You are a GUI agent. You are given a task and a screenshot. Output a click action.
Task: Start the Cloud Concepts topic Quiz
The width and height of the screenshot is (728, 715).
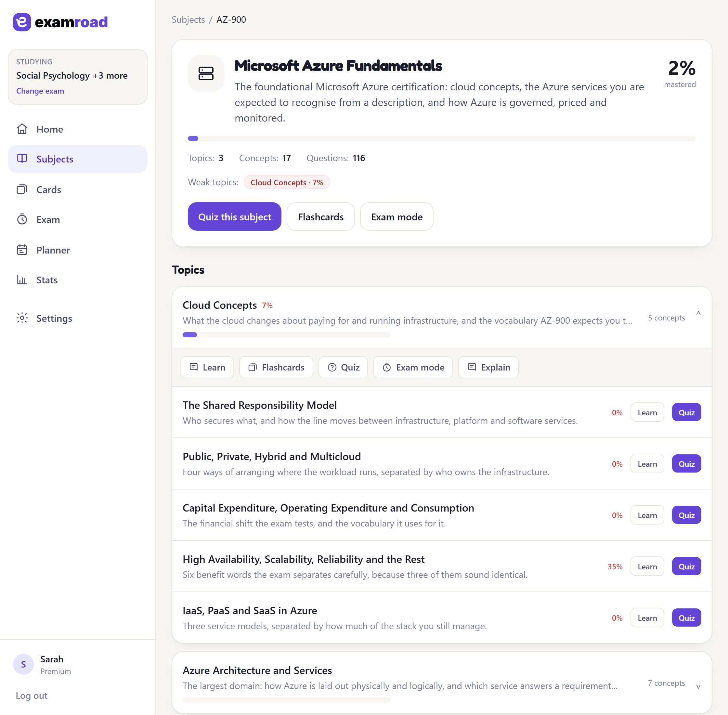tap(343, 367)
